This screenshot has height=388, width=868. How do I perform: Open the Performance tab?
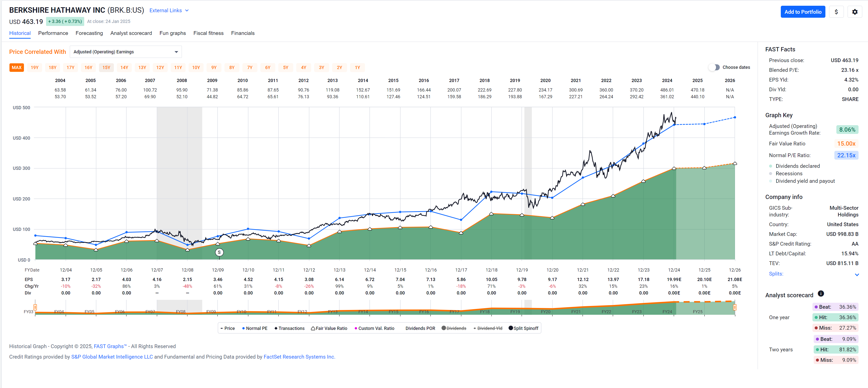click(x=53, y=33)
